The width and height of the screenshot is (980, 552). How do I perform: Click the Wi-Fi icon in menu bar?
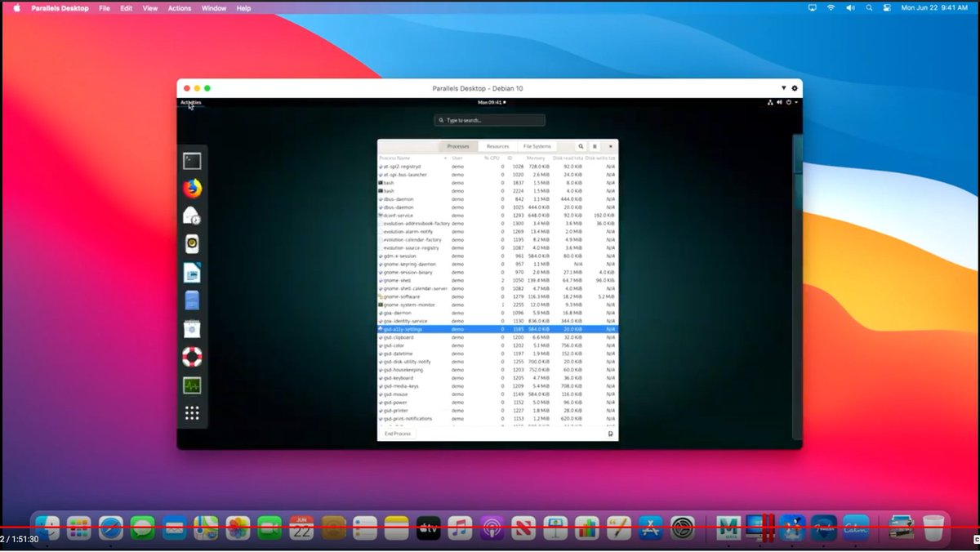pos(831,8)
